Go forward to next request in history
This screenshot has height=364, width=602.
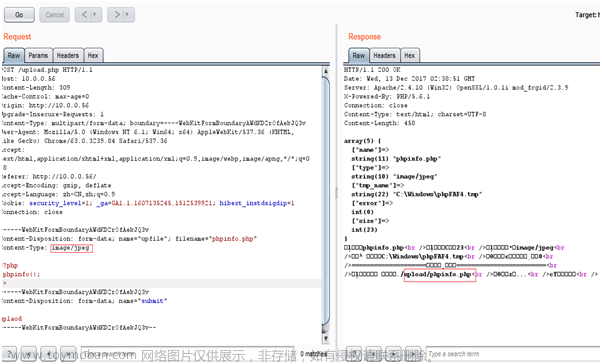pos(117,15)
